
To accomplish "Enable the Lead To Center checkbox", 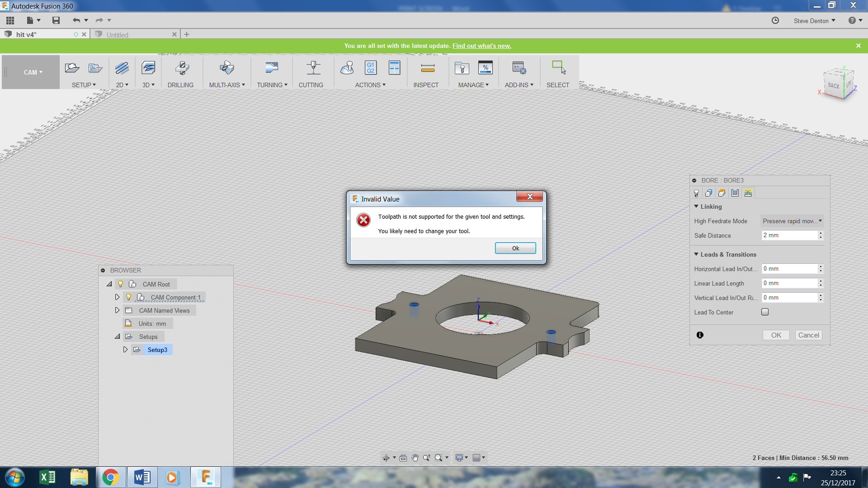I will click(x=764, y=312).
